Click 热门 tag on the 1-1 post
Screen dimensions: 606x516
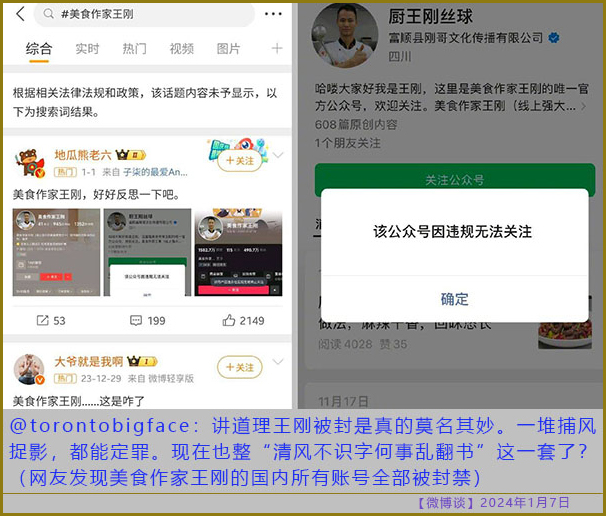point(65,172)
